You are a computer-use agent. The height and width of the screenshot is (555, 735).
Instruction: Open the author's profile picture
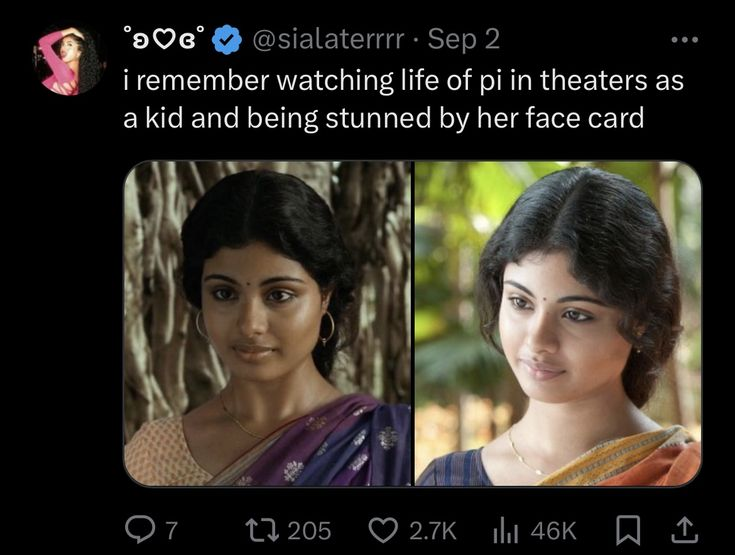pos(70,62)
